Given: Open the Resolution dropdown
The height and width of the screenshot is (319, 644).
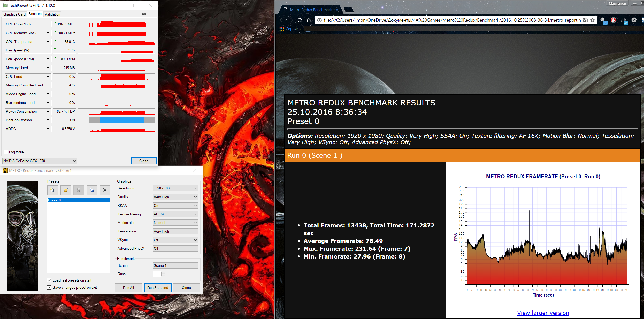Looking at the screenshot, I should click(x=175, y=188).
